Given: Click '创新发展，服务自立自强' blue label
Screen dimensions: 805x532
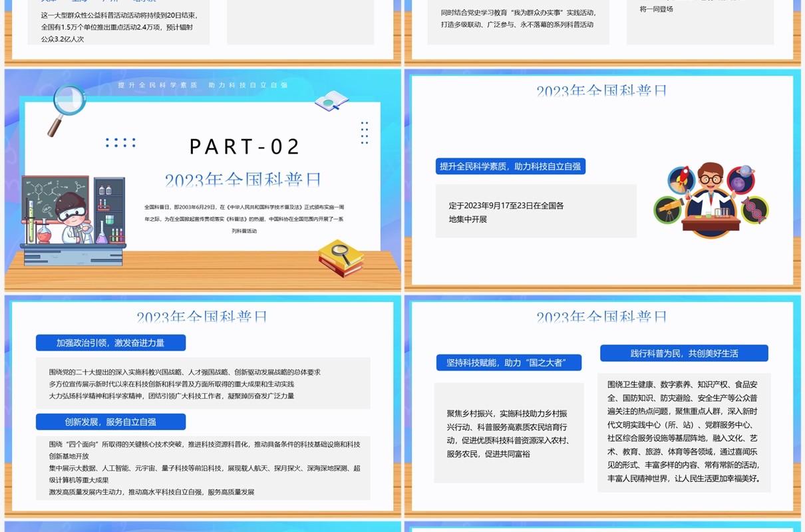Looking at the screenshot, I should point(110,422).
